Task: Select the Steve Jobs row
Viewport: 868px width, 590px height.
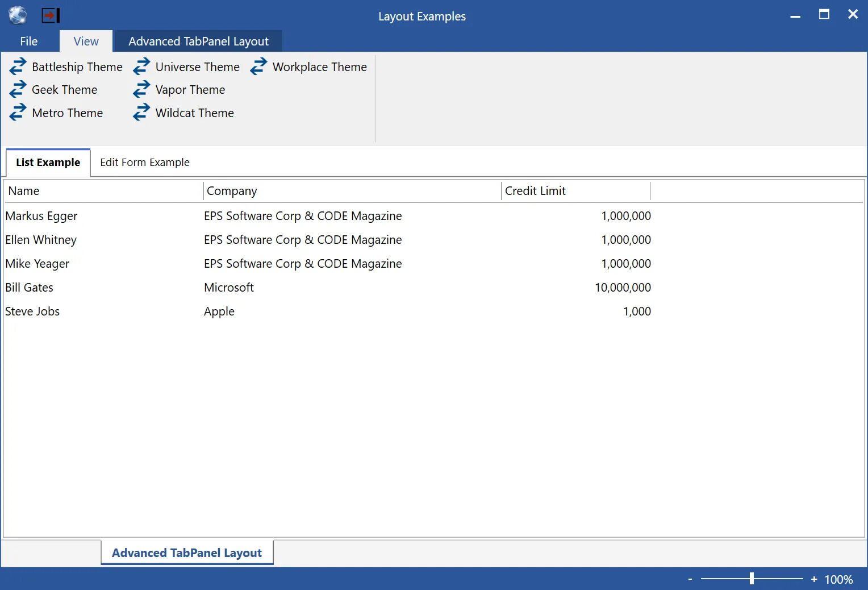Action: tap(434, 311)
